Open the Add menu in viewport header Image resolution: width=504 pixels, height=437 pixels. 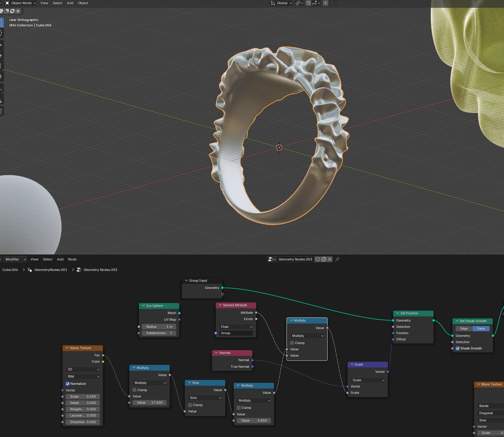[x=70, y=3]
